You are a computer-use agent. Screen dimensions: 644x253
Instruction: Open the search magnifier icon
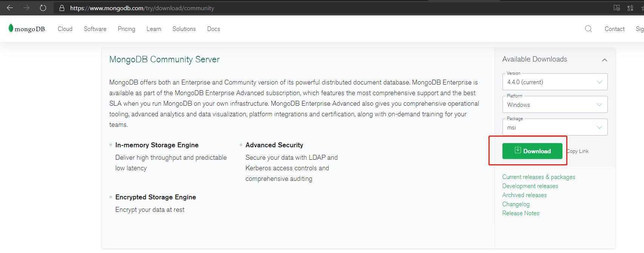588,29
